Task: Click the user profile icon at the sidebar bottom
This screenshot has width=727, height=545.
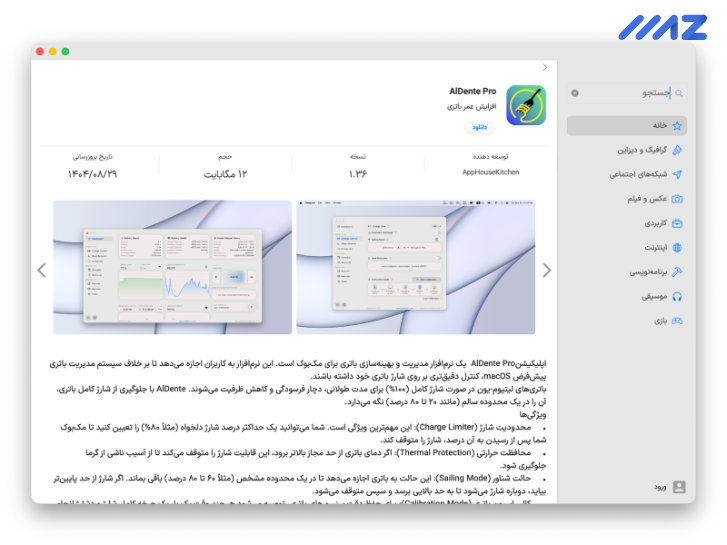Action: [679, 487]
